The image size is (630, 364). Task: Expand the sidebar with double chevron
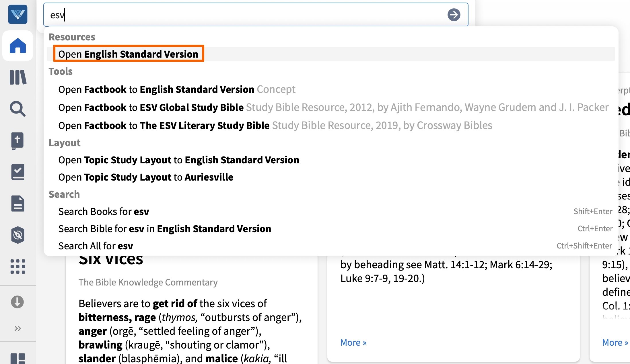coord(18,328)
